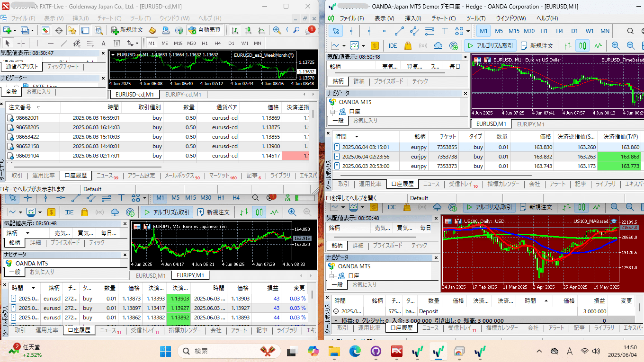Toggle アルゴリズム取引 in OANDA EURUSD window
The width and height of the screenshot is (644, 362).
coord(490,46)
